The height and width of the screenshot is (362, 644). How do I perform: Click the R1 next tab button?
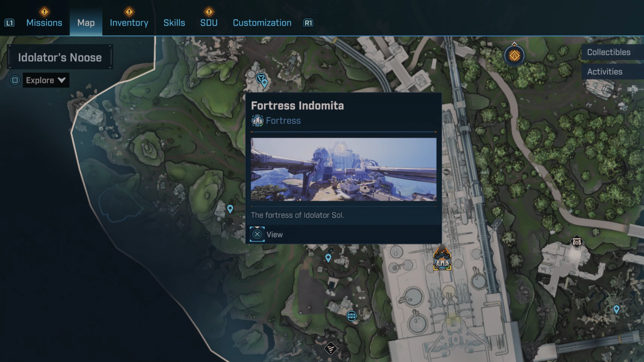pyautogui.click(x=308, y=23)
